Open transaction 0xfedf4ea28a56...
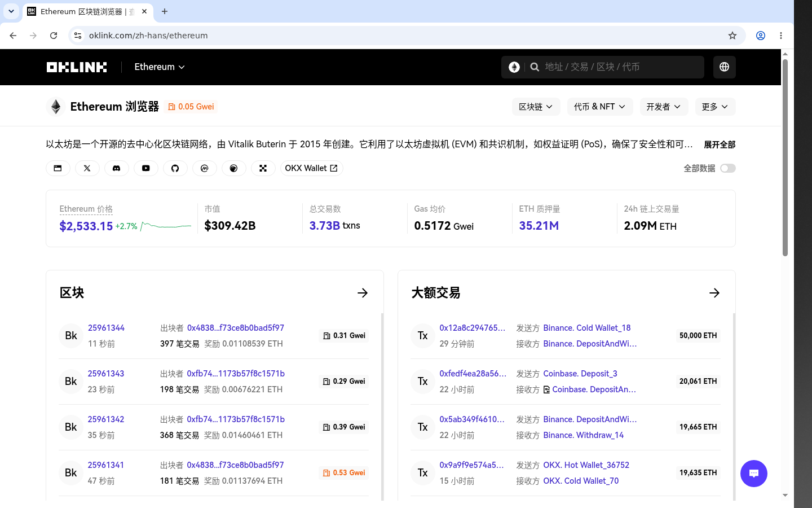 [x=473, y=374]
